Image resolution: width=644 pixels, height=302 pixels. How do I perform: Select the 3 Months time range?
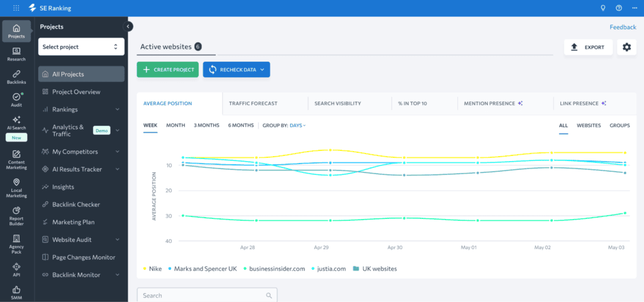pyautogui.click(x=206, y=125)
